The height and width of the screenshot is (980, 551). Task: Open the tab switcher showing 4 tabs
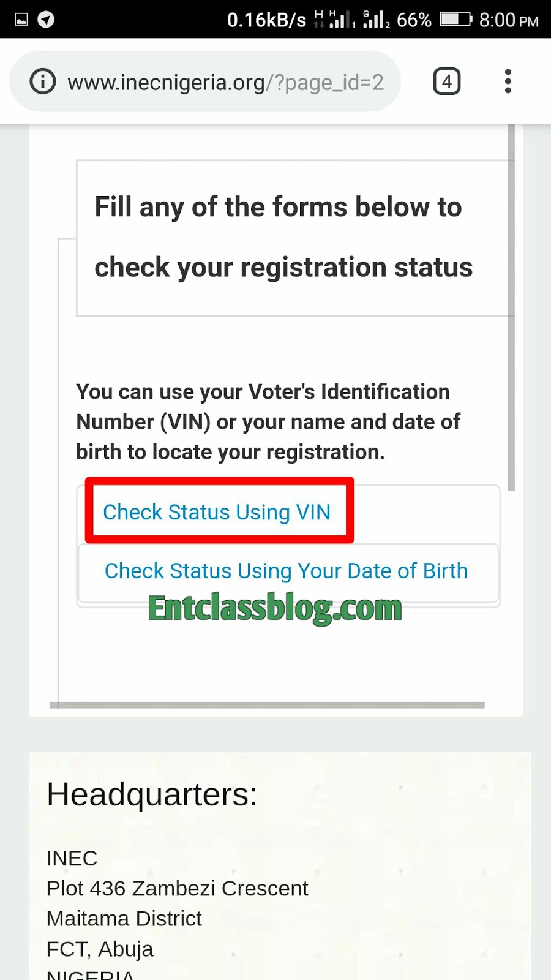click(447, 81)
